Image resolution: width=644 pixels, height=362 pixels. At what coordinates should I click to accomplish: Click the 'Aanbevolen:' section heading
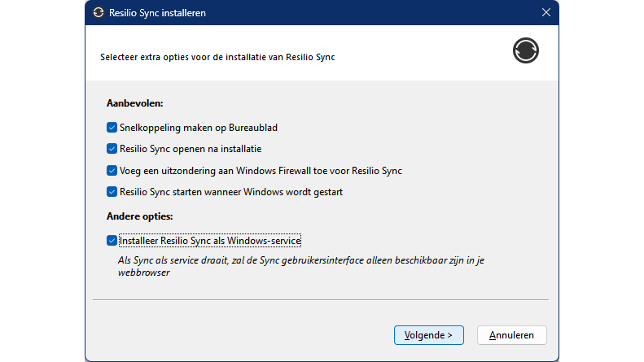134,104
